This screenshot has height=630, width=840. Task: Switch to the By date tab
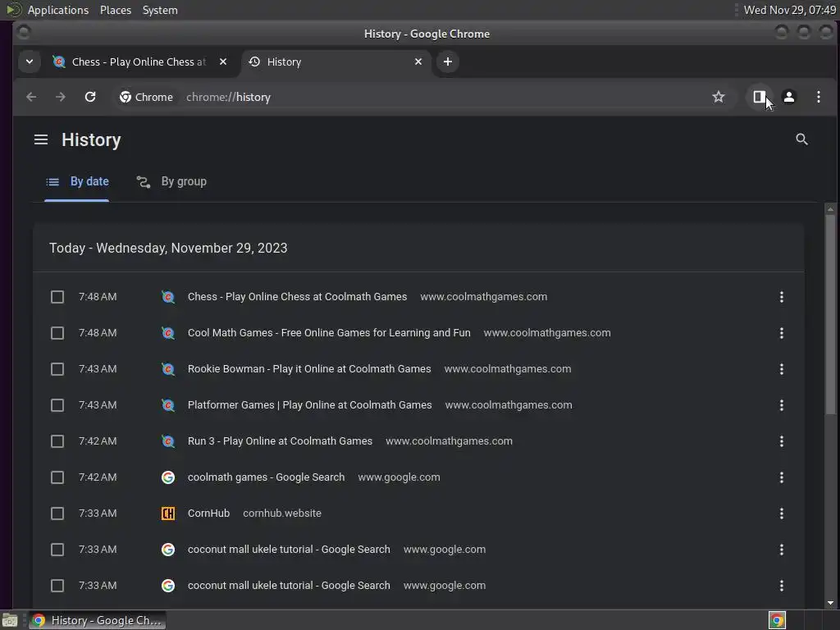[77, 181]
